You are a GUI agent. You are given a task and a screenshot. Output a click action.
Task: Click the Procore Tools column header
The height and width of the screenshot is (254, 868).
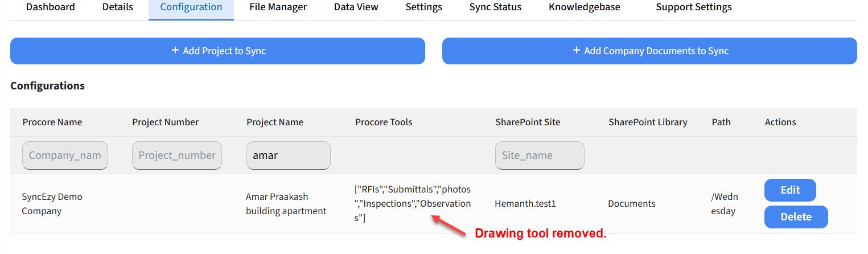pos(384,122)
